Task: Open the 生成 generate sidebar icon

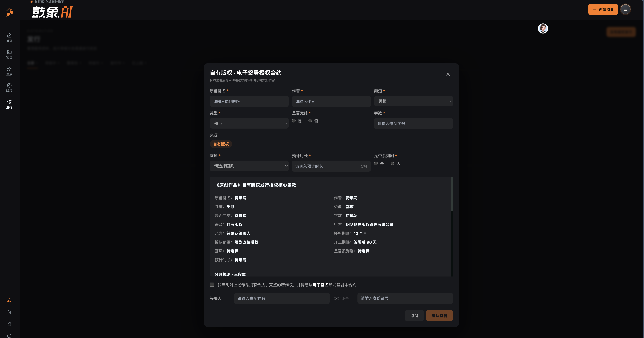Action: pos(9,71)
